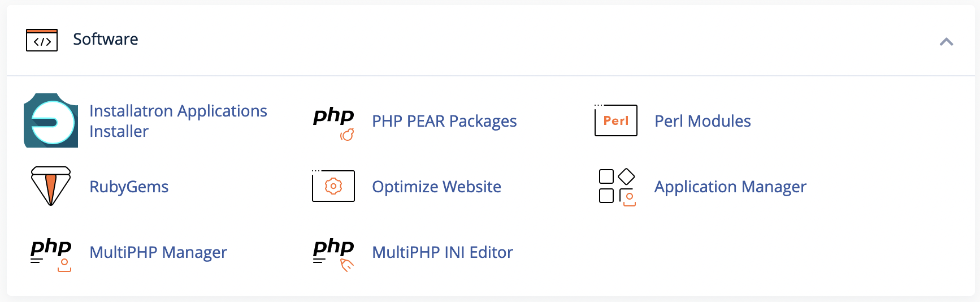Click the RubyGems gem icon
This screenshot has width=980, height=302.
coord(51,186)
